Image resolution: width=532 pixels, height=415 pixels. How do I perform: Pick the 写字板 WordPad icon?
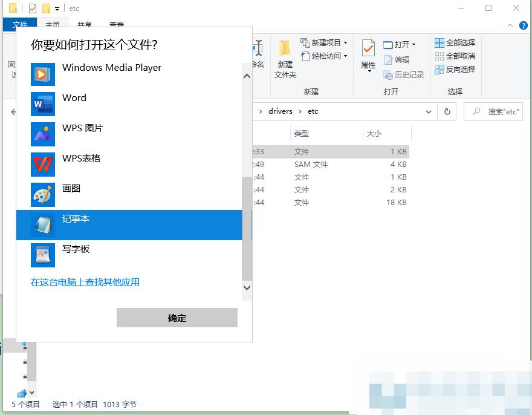tap(43, 255)
